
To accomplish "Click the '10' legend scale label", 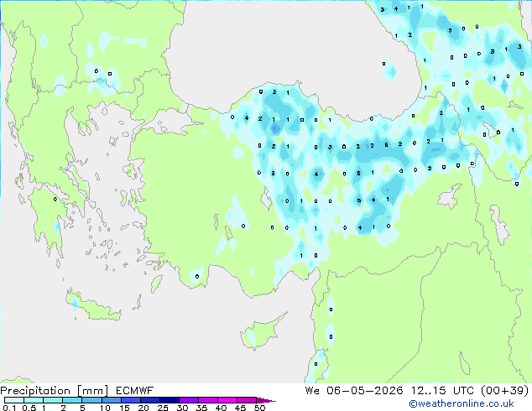I will 105,408.
